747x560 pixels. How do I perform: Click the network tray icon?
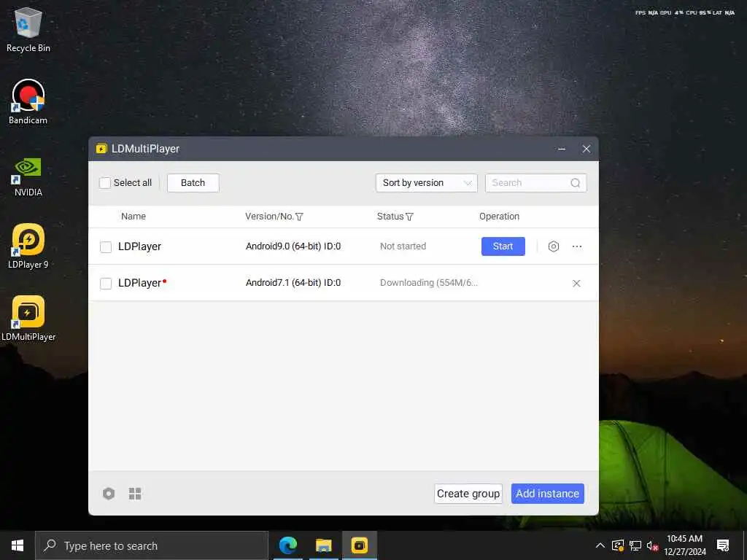tap(635, 545)
